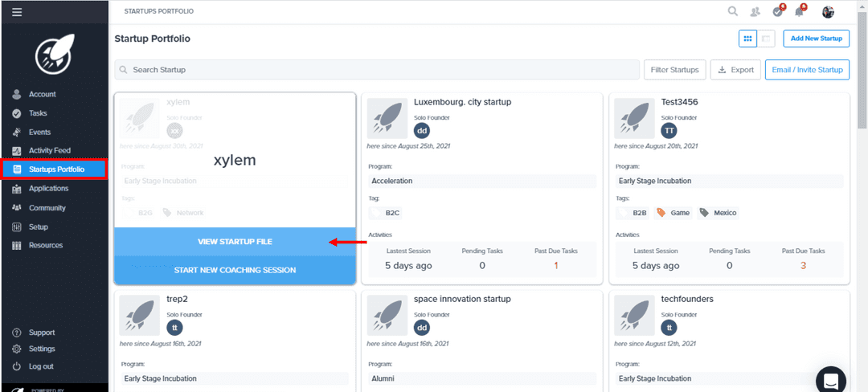The image size is (868, 392).
Task: Open the contacts people icon in the header
Action: click(755, 12)
